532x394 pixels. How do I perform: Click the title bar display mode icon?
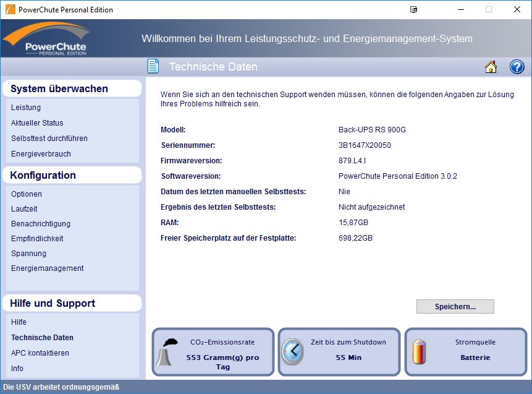click(413, 9)
